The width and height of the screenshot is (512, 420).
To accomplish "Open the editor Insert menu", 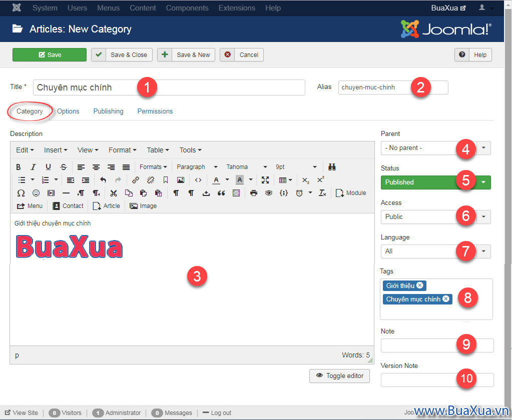I will coord(56,150).
